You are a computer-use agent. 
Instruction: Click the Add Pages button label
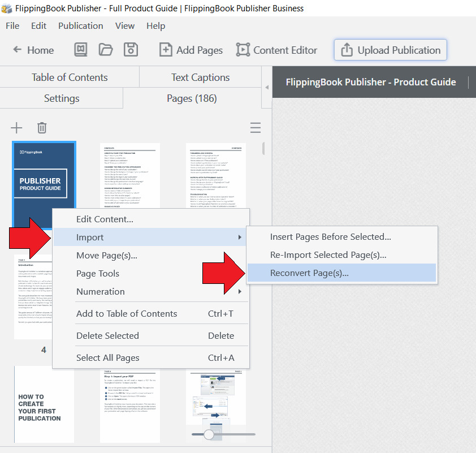[200, 50]
